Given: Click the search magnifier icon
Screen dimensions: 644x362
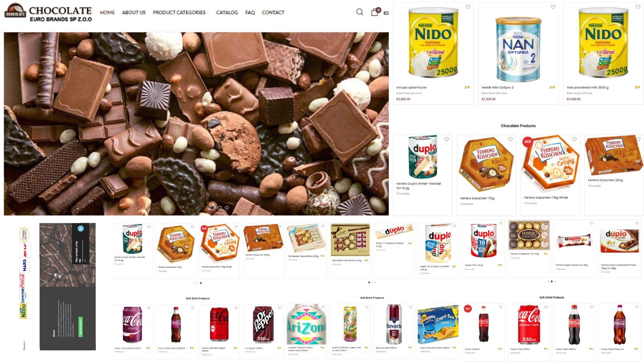Looking at the screenshot, I should pos(359,12).
